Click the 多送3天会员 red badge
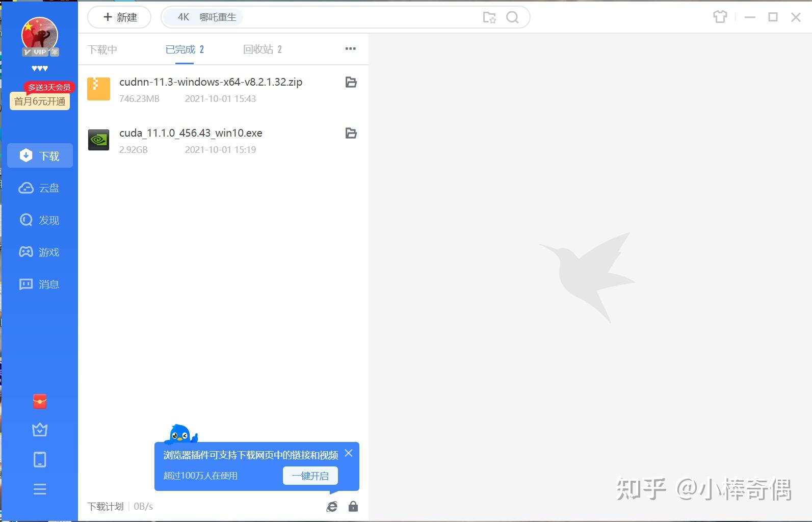 coord(49,87)
